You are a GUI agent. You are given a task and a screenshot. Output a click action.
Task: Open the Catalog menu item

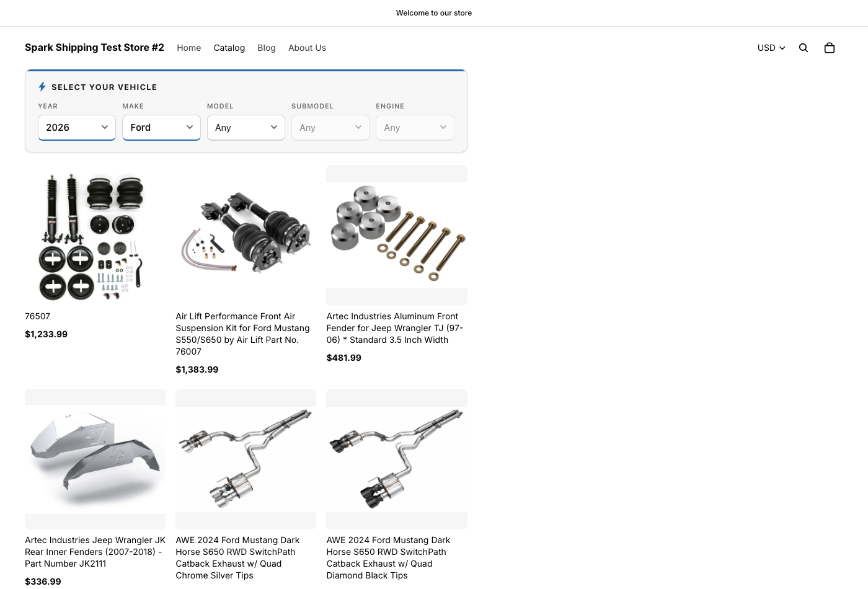[x=229, y=48]
